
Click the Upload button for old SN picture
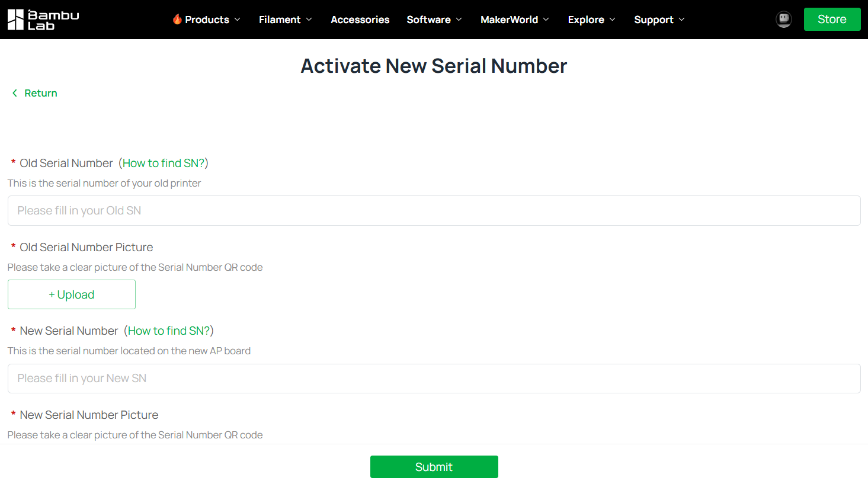point(72,294)
